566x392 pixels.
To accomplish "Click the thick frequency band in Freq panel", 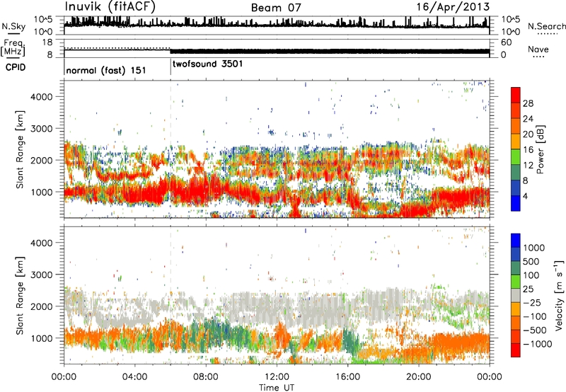I will pyautogui.click(x=330, y=51).
